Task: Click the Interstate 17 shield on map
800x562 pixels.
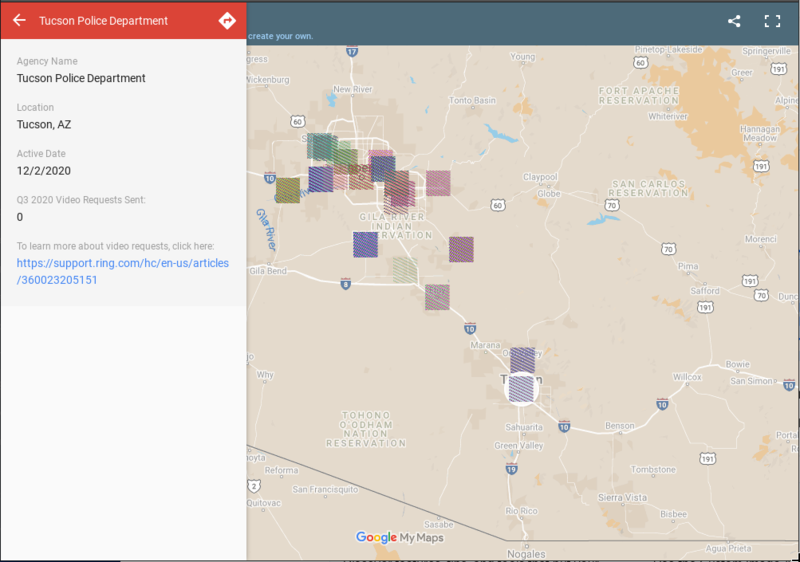Action: (x=352, y=51)
